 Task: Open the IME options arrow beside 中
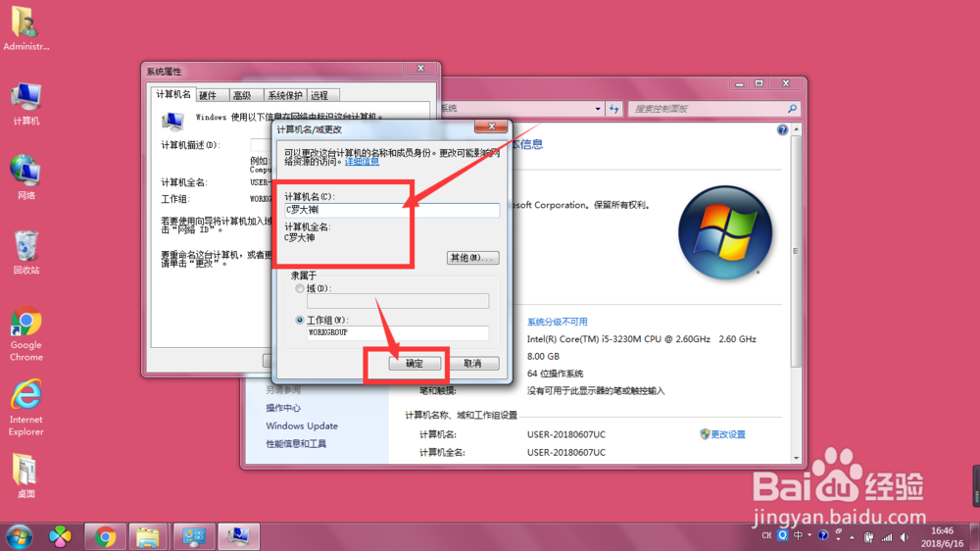[809, 535]
